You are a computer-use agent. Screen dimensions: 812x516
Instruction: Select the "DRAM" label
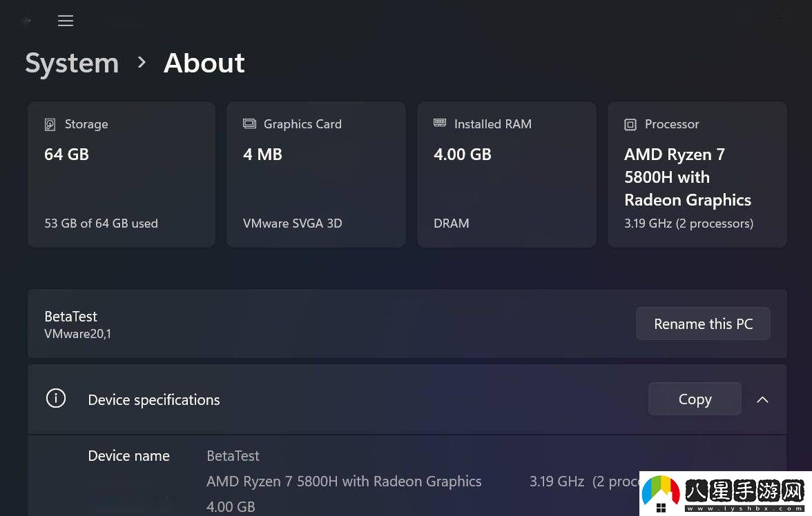coord(452,224)
